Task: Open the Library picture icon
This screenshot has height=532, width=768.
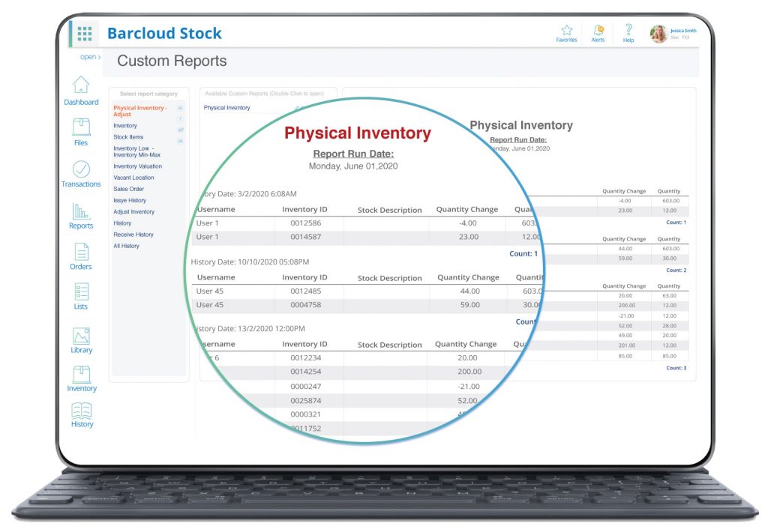Action: point(81,336)
